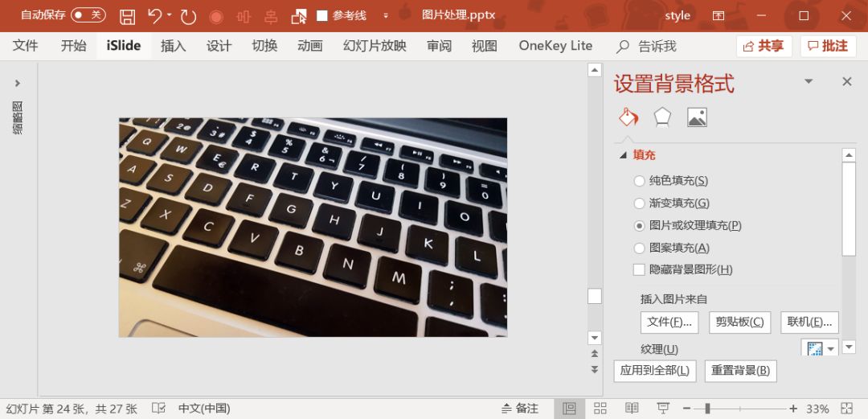Switch to slide sorter view
Image resolution: width=868 pixels, height=419 pixels.
click(x=600, y=409)
